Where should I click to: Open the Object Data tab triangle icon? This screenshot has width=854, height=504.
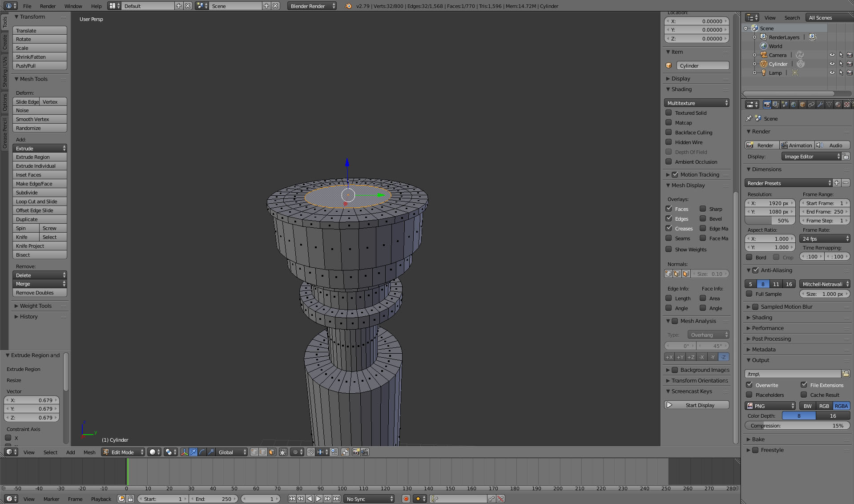tap(829, 105)
